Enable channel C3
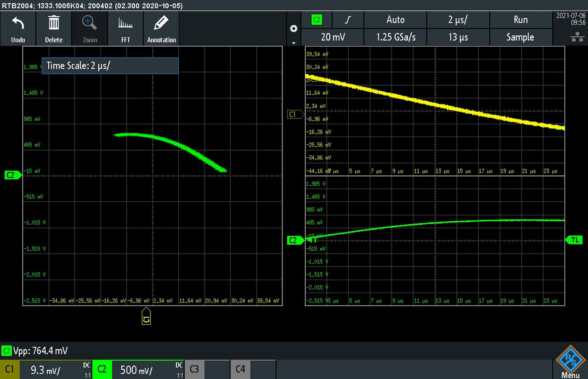This screenshot has width=588, height=379. coord(194,370)
